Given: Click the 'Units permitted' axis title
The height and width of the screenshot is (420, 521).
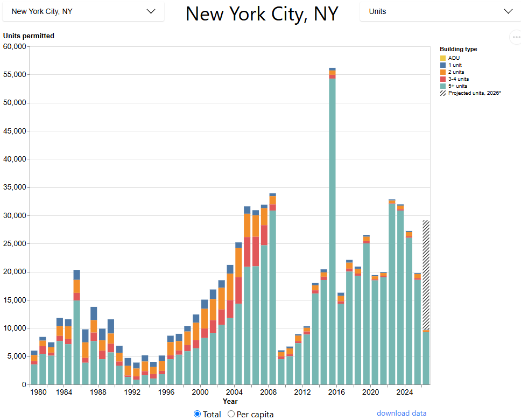Looking at the screenshot, I should point(29,36).
